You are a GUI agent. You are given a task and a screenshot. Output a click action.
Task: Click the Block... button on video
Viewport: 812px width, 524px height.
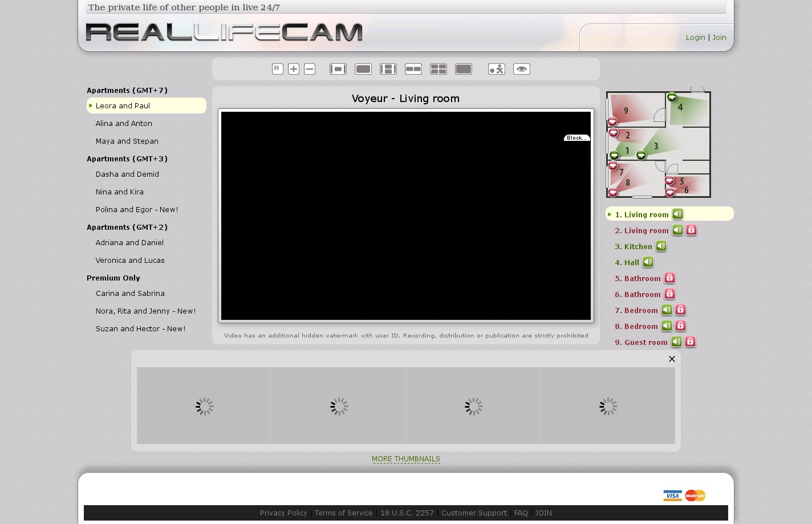click(x=577, y=137)
